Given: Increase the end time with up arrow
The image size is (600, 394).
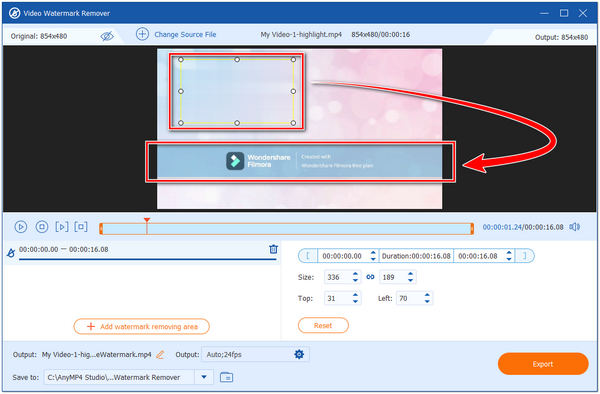Looking at the screenshot, I should [509, 253].
